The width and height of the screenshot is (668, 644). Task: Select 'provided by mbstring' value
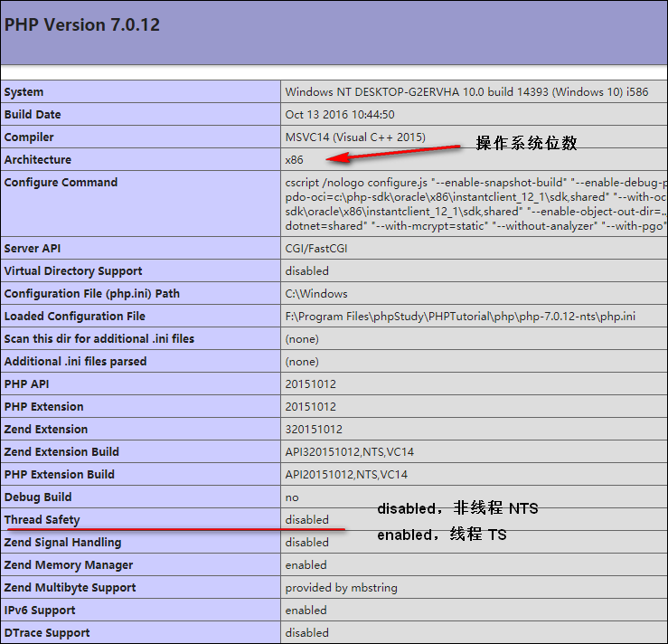click(342, 587)
